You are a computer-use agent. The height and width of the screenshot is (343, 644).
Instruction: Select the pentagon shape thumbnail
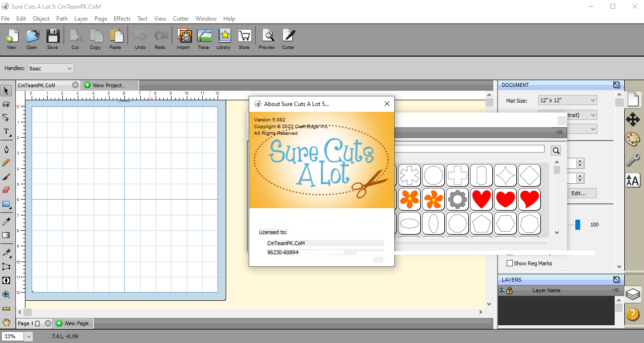coord(481,224)
